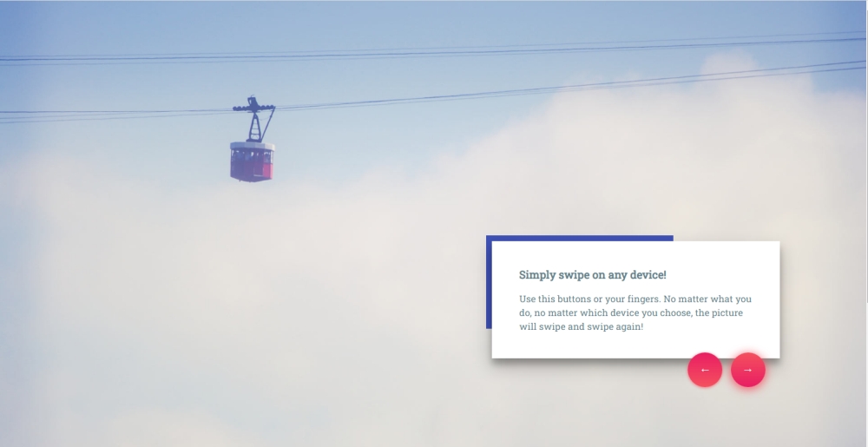Click the right arrow next slide button
The width and height of the screenshot is (868, 447).
748,370
